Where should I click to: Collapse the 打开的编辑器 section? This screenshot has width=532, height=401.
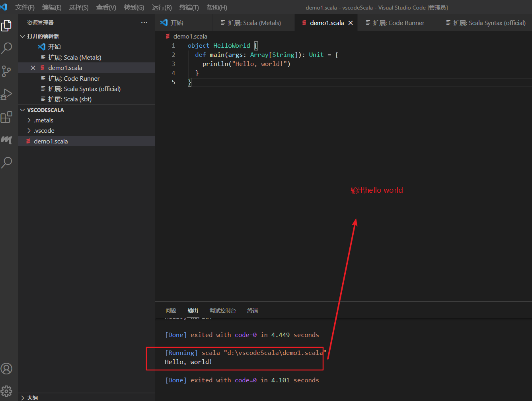click(x=23, y=36)
